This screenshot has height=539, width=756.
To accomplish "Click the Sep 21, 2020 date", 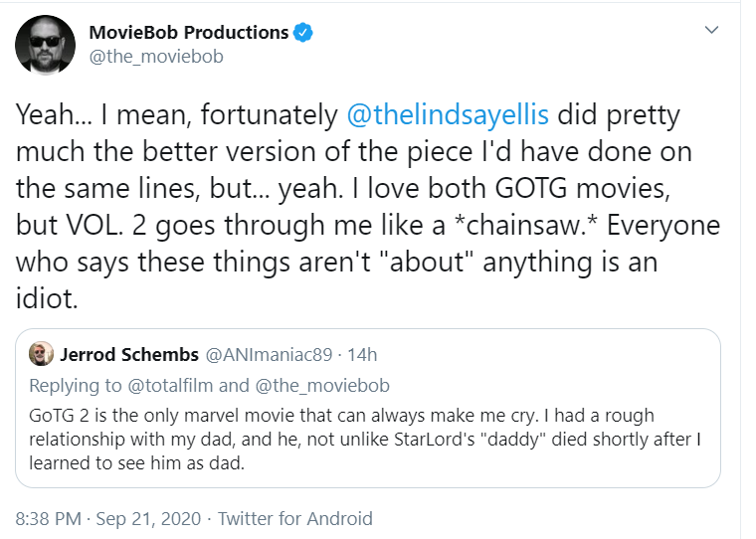I will [x=148, y=519].
